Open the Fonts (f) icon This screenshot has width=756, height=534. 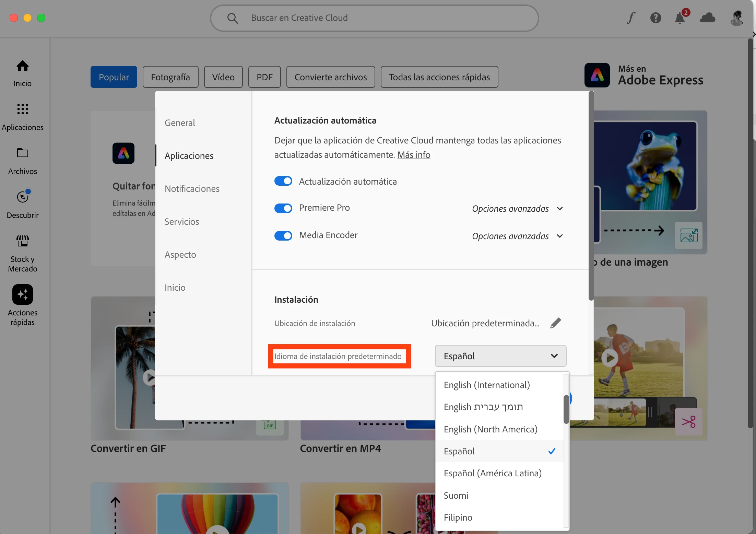point(631,18)
